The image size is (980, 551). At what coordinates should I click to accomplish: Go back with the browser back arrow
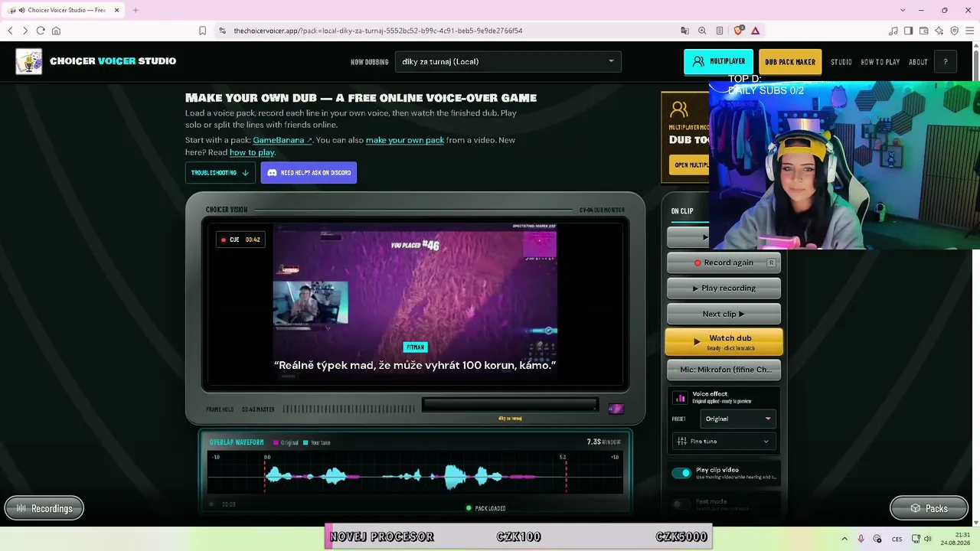coord(10,31)
